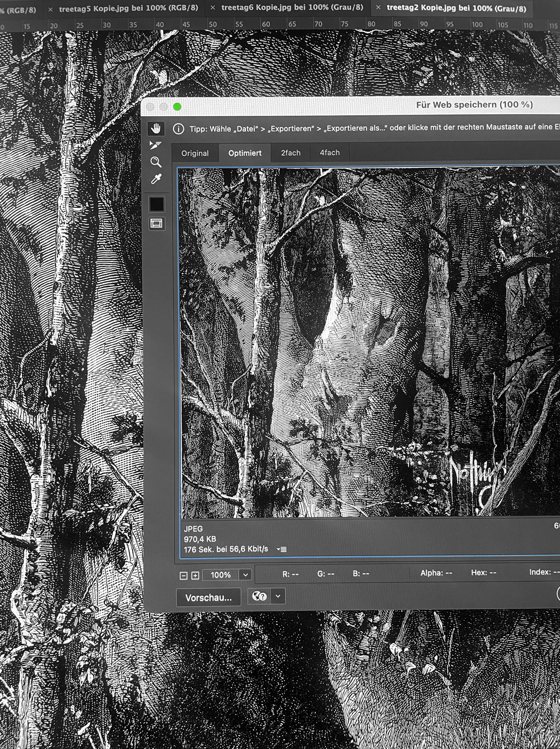The image size is (560, 749).
Task: Click into the 100% zoom field
Action: (220, 575)
